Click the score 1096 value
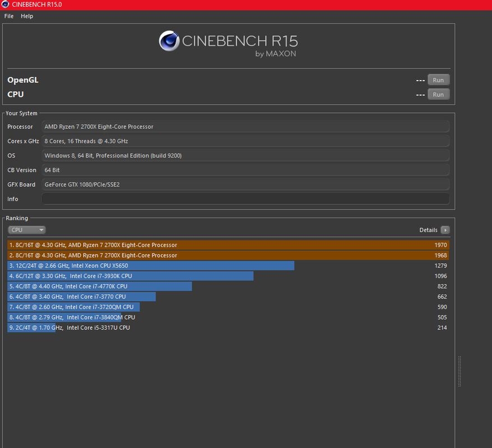 [x=440, y=276]
